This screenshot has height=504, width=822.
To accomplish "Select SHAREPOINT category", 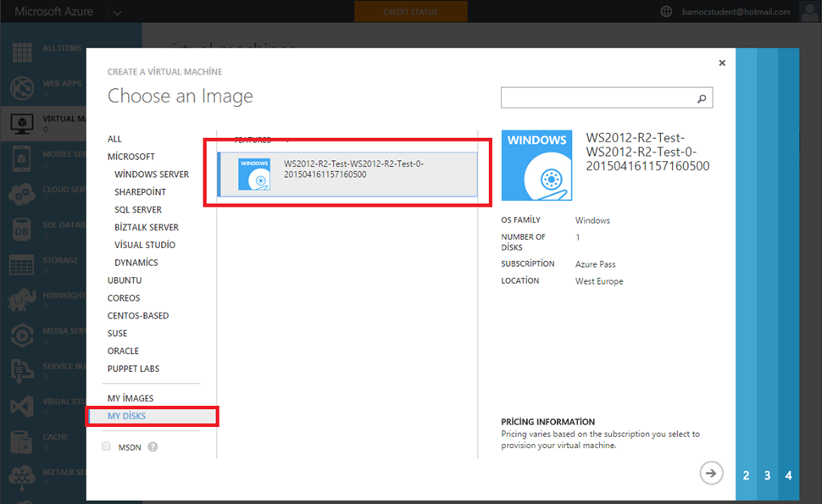I will [140, 191].
